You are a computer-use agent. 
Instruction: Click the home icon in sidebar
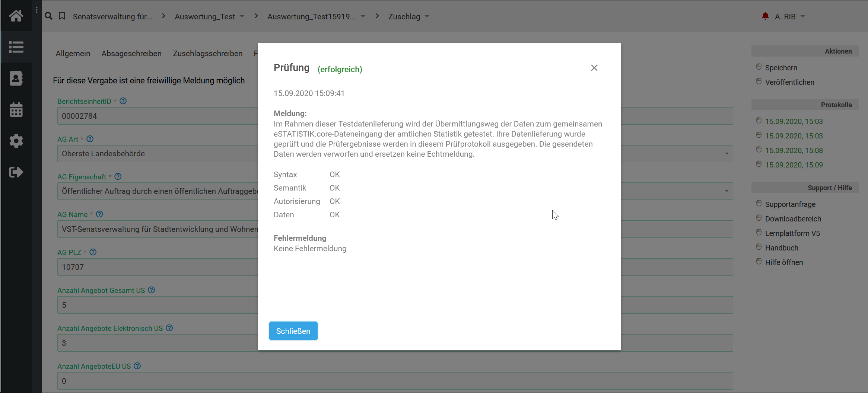(16, 16)
